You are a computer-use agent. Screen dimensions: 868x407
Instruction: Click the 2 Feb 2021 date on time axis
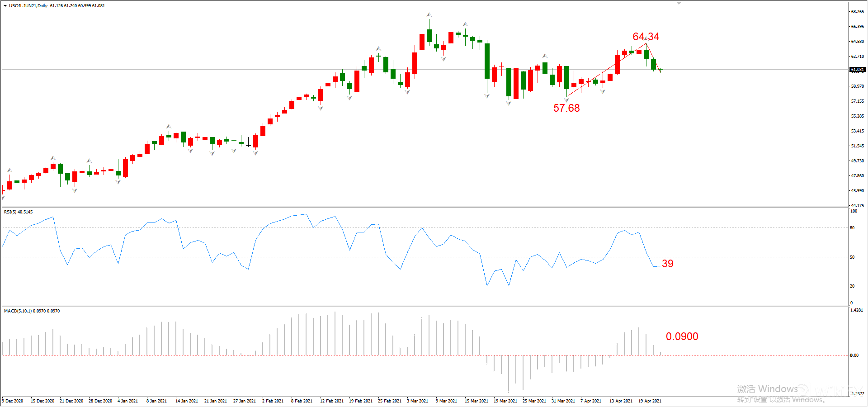[x=273, y=401]
